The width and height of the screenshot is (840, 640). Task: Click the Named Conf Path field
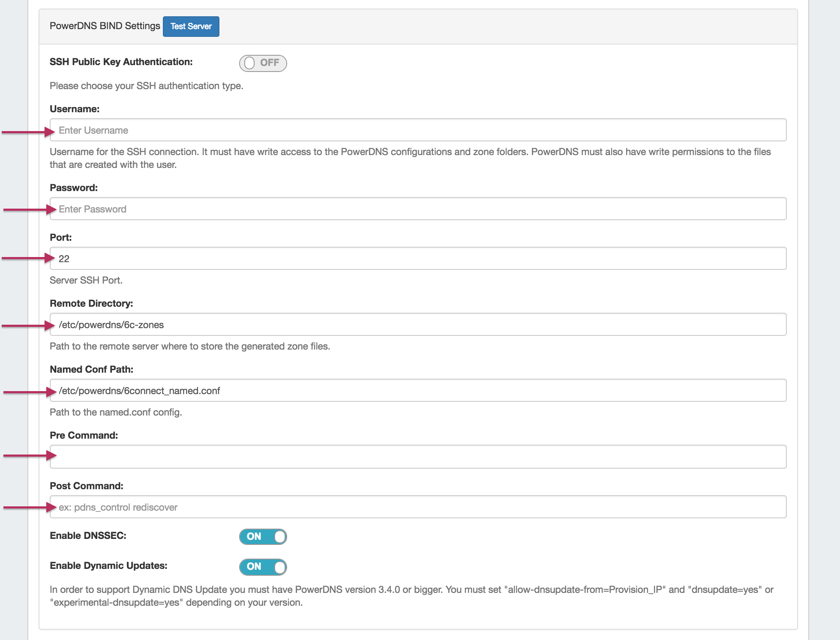pyautogui.click(x=418, y=391)
